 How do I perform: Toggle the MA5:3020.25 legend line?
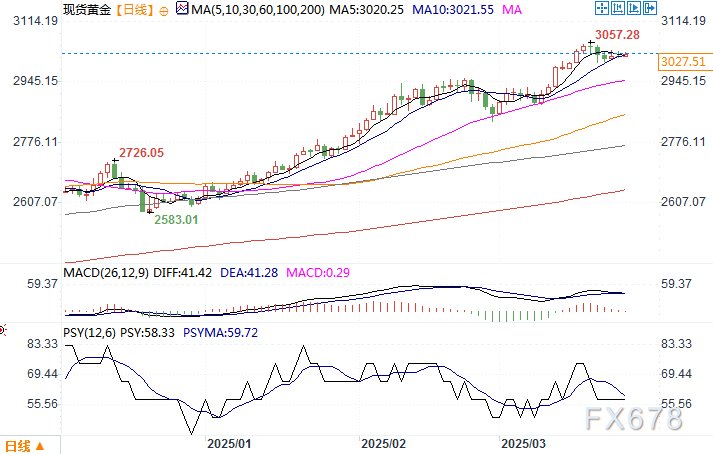point(367,10)
